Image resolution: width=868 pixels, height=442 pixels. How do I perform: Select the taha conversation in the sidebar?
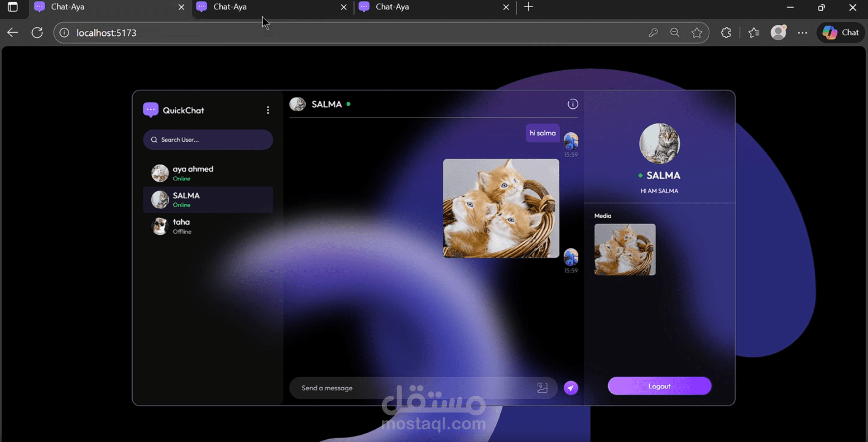[208, 226]
